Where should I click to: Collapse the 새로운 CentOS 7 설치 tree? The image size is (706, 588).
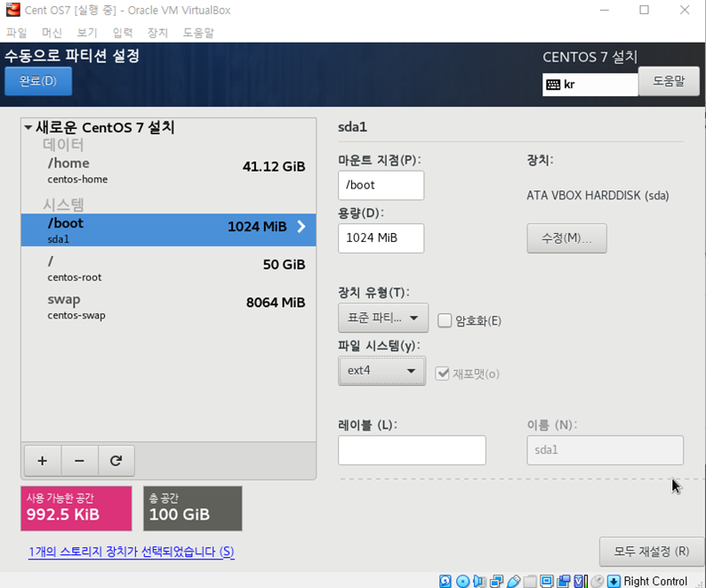[28, 127]
